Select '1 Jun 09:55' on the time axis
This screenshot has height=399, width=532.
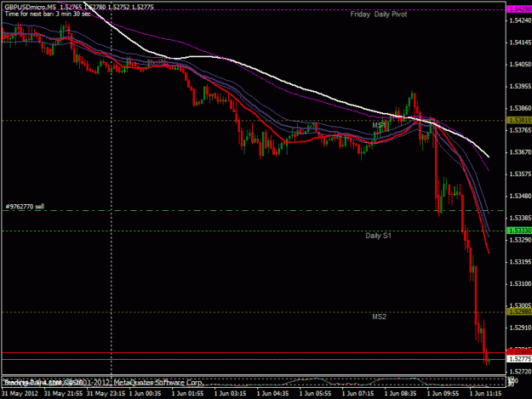443,394
